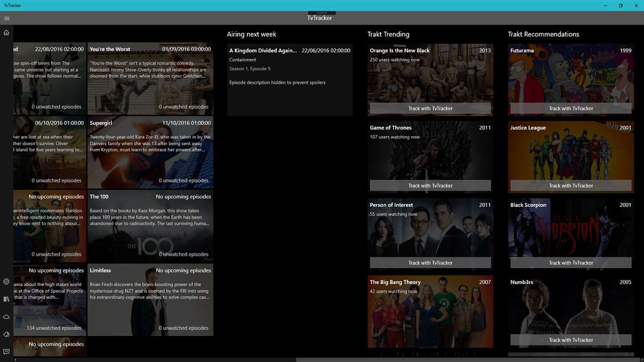This screenshot has width=644, height=362.
Task: Open the library books icon in sidebar
Action: (6, 299)
